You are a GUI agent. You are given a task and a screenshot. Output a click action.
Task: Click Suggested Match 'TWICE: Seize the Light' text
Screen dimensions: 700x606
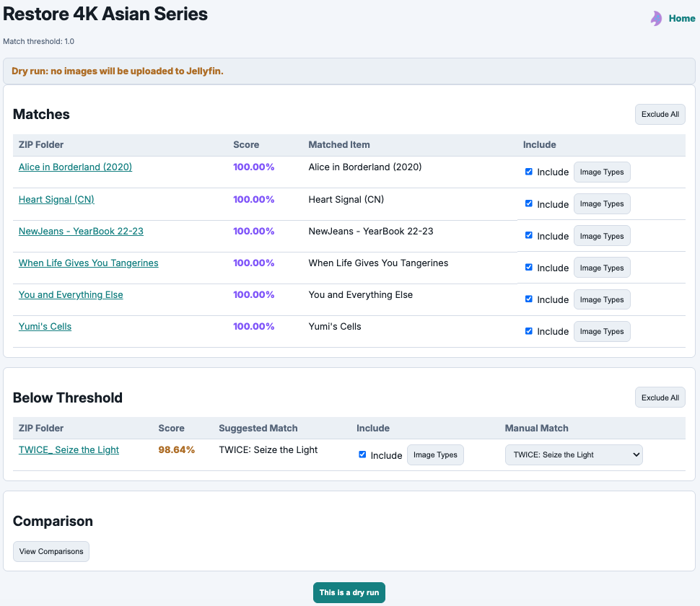click(268, 450)
